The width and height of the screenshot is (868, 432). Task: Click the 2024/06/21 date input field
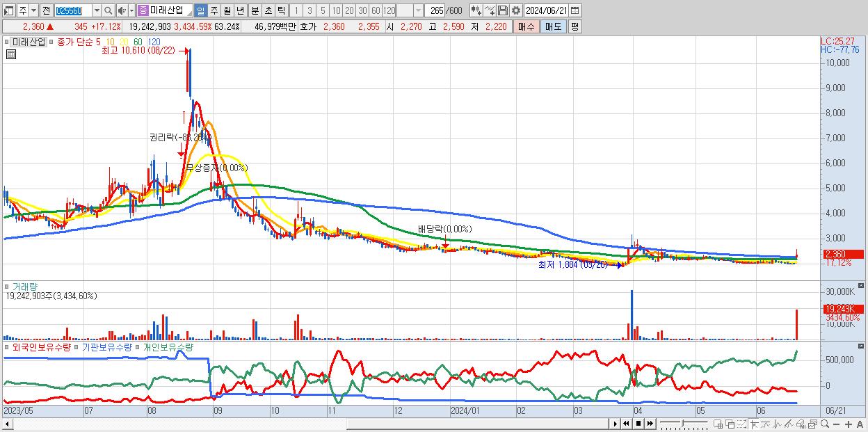click(546, 10)
